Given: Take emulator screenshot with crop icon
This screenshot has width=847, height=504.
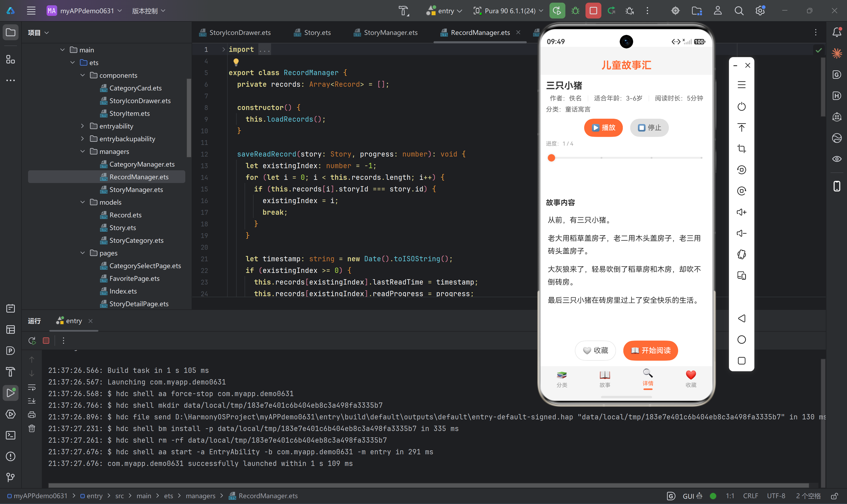Looking at the screenshot, I should pyautogui.click(x=741, y=149).
